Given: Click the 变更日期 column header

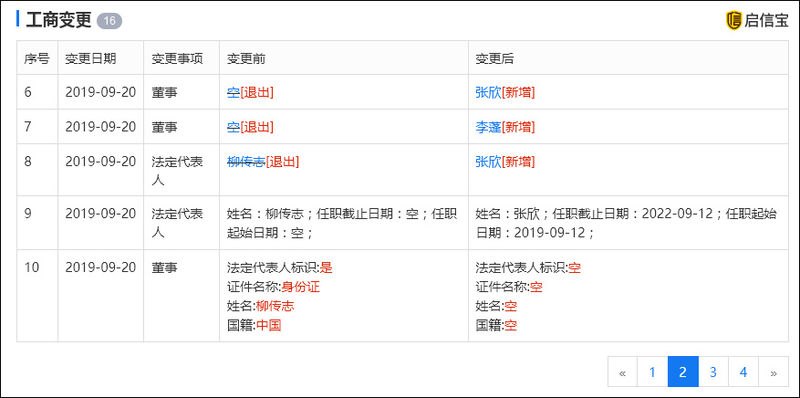Looking at the screenshot, I should (x=90, y=58).
